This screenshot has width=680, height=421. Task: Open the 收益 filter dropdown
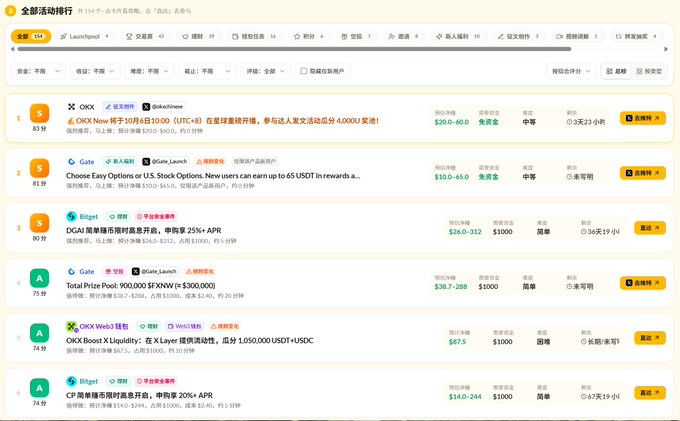[95, 71]
